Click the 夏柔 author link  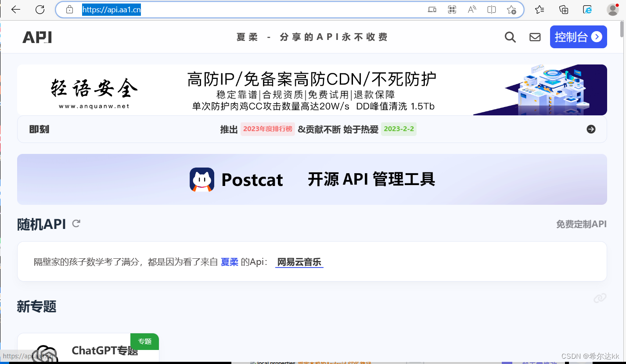tap(229, 262)
